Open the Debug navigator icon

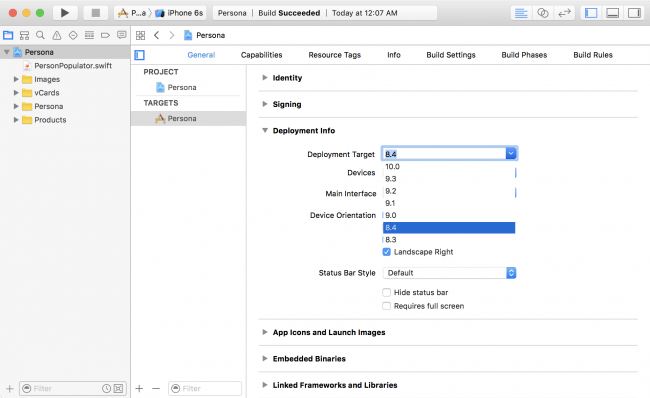[x=89, y=35]
